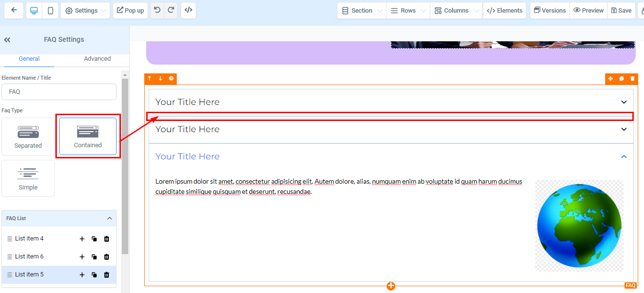Click the globe image in FAQ answer
This screenshot has width=644, height=293.
[579, 225]
